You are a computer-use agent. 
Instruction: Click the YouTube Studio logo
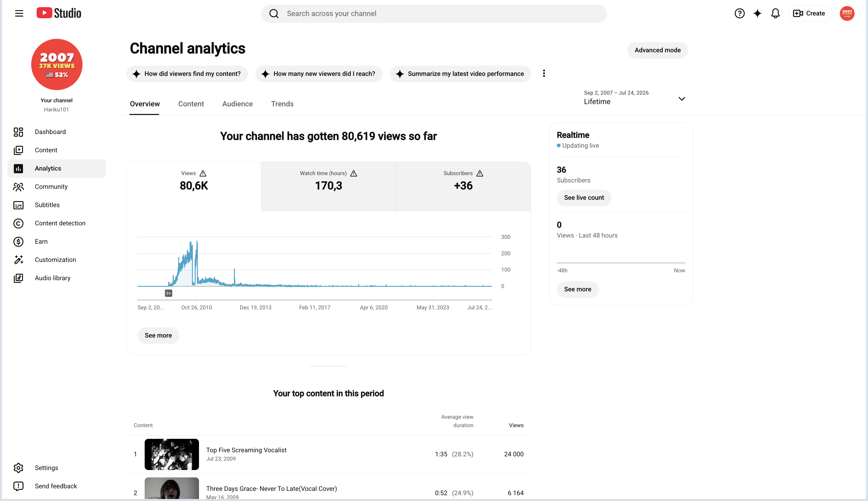click(x=59, y=13)
